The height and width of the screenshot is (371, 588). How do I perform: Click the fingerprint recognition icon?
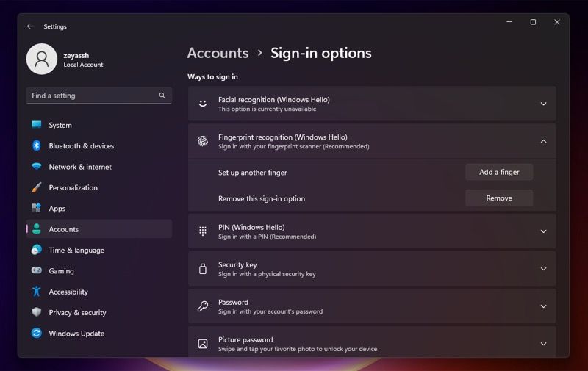[x=203, y=141]
